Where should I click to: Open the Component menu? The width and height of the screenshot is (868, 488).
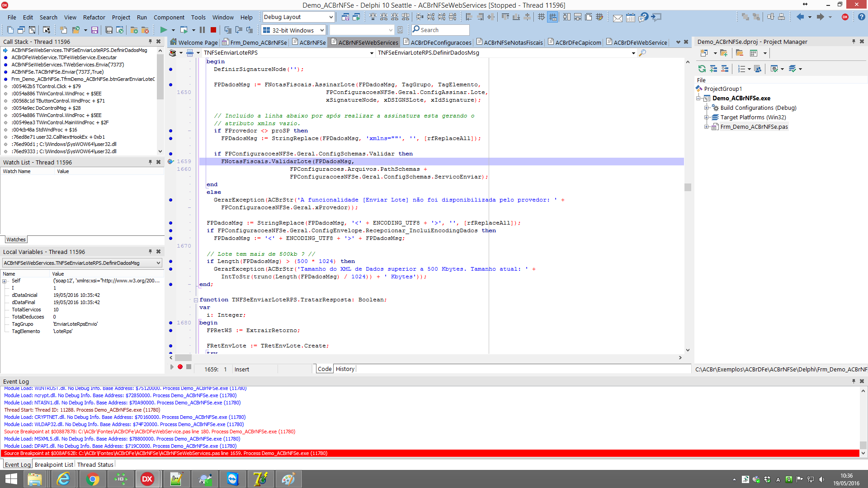click(x=169, y=17)
